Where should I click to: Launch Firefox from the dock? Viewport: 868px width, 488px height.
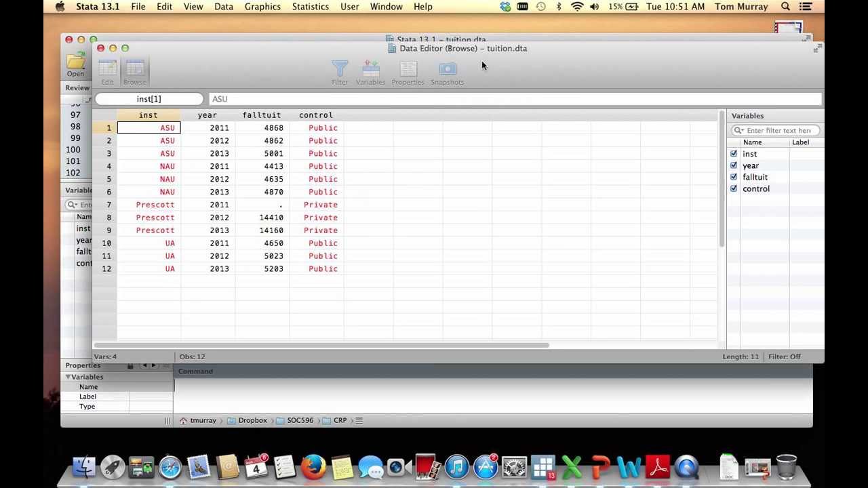pos(313,467)
